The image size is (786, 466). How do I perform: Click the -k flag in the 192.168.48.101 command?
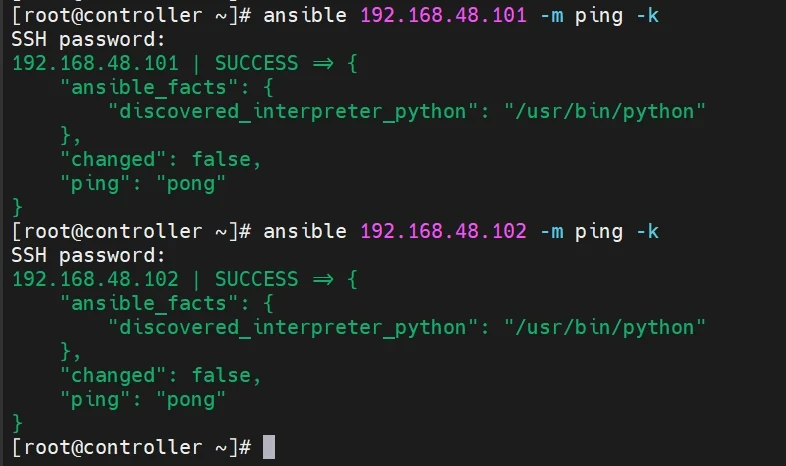(647, 15)
